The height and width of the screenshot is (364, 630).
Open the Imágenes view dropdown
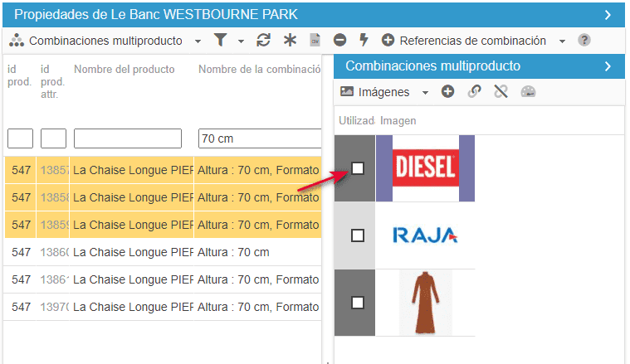tap(425, 92)
